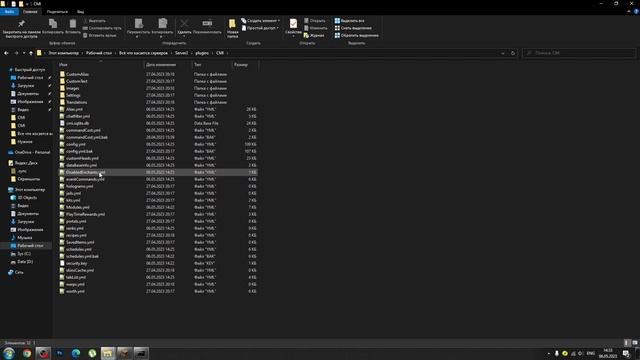Viewport: 640px width, 360px height.
Task: Select the Images folder
Action: (x=73, y=88)
